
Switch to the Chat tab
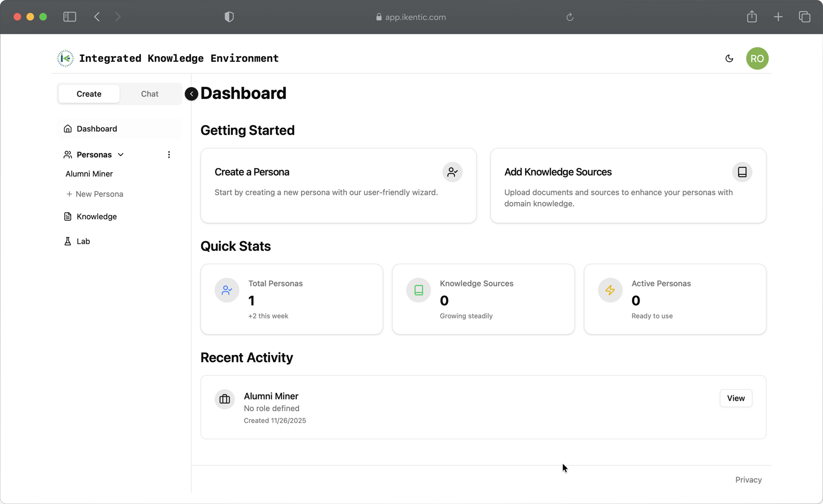tap(149, 94)
